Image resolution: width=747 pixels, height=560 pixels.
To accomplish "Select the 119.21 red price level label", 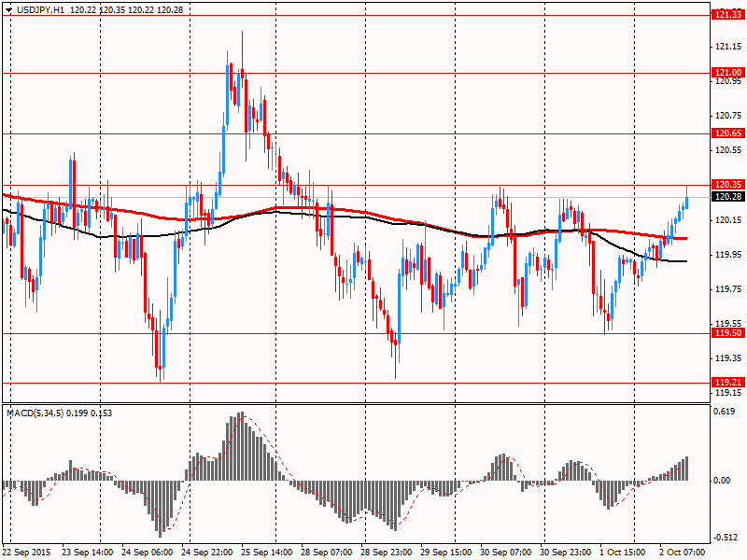I will [x=728, y=383].
